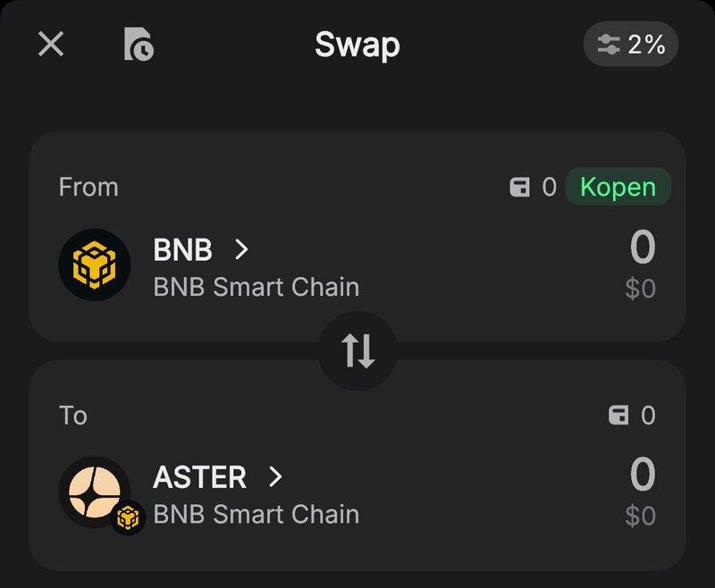The width and height of the screenshot is (715, 588).
Task: Click the From wallet balance icon
Action: (x=520, y=188)
